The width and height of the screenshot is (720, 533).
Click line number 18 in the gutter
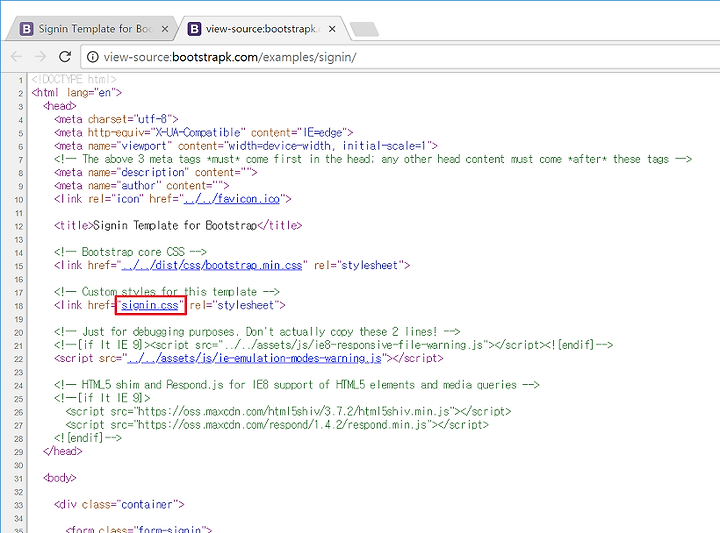tap(18, 306)
